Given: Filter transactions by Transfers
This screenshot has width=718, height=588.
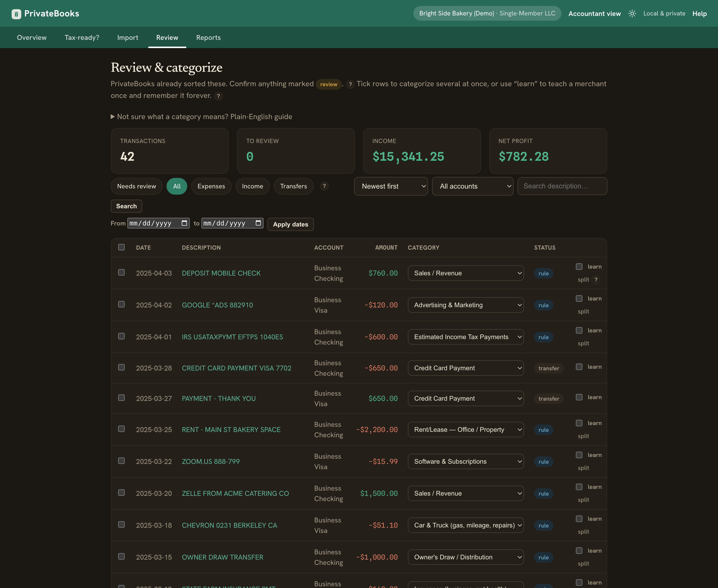Looking at the screenshot, I should (x=293, y=186).
